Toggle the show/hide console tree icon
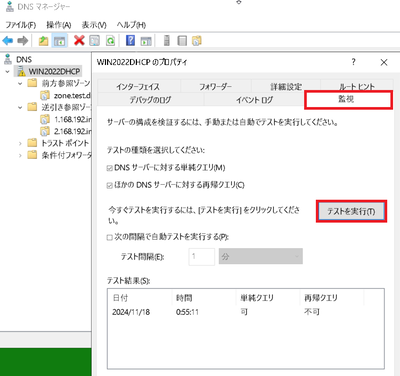Viewport: 400px width, 376px height. pos(60,41)
